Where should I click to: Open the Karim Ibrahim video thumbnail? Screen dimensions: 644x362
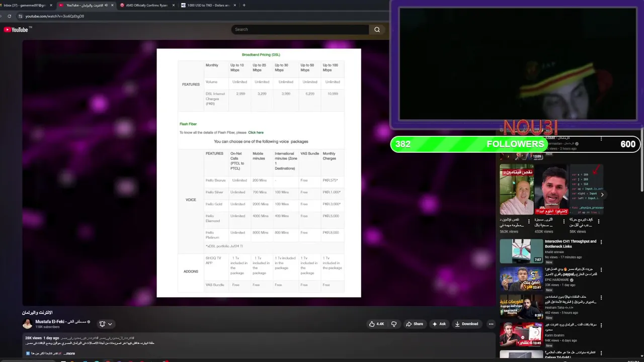521,334
